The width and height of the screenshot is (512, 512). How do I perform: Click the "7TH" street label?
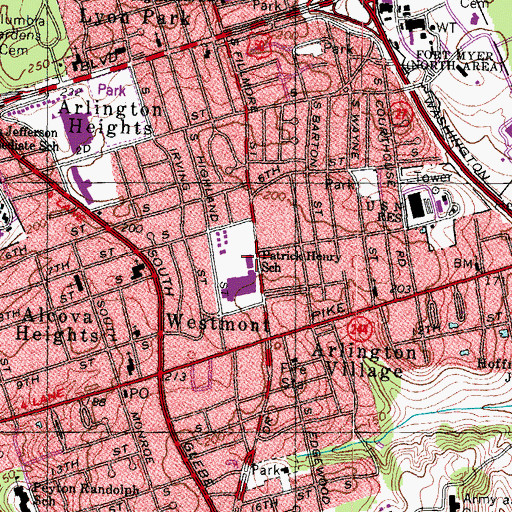point(59,268)
